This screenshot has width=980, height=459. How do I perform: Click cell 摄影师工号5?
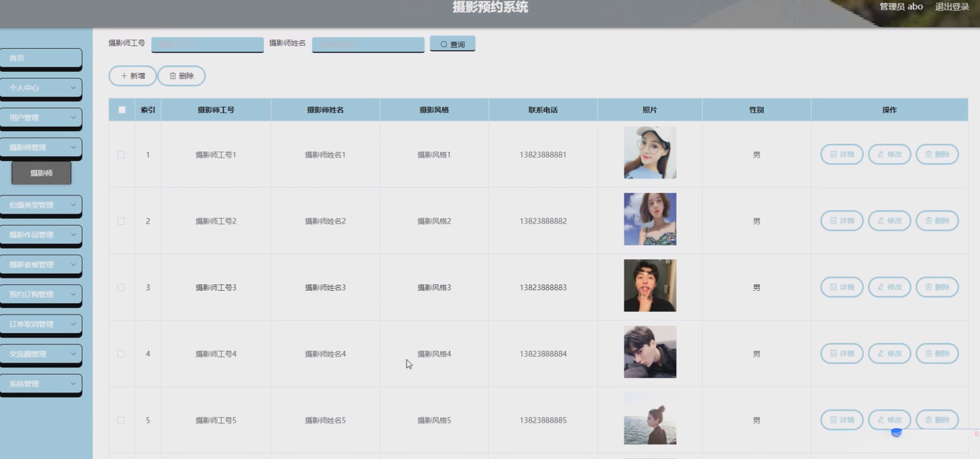coord(216,420)
